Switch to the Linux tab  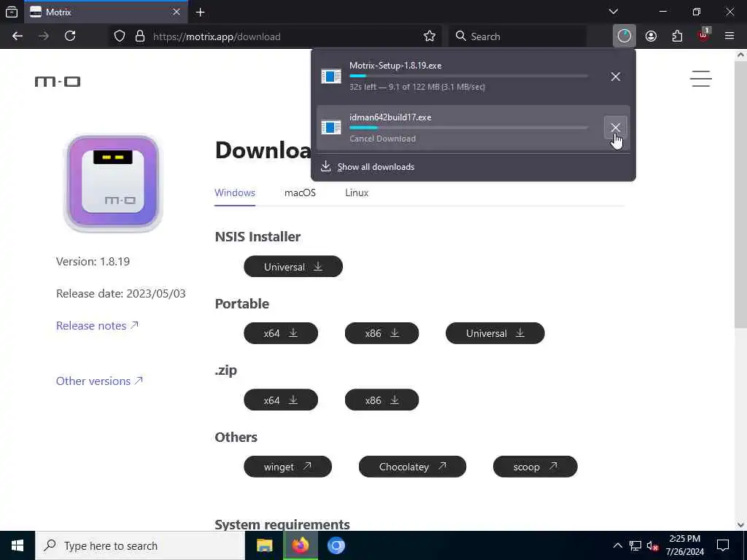(357, 192)
